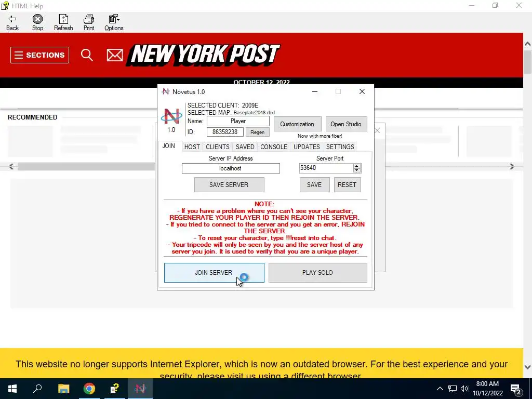Click the PLAY SOLO button
The width and height of the screenshot is (532, 399).
tap(318, 273)
